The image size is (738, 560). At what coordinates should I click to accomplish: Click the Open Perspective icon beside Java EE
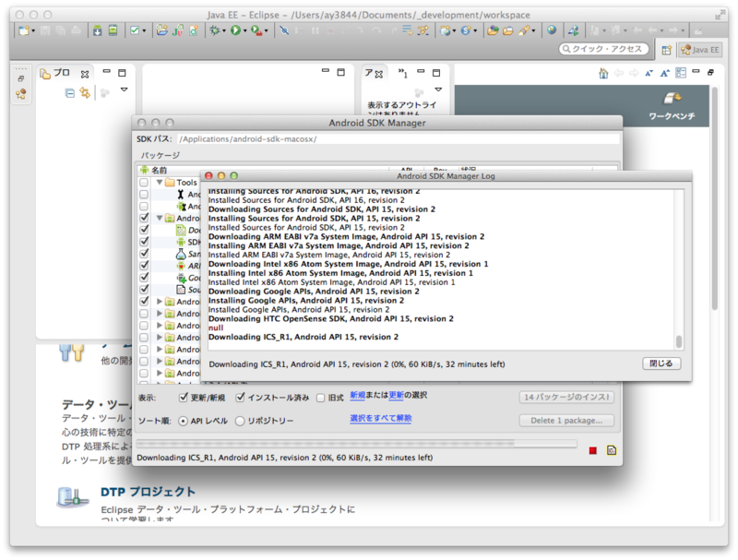[x=666, y=50]
